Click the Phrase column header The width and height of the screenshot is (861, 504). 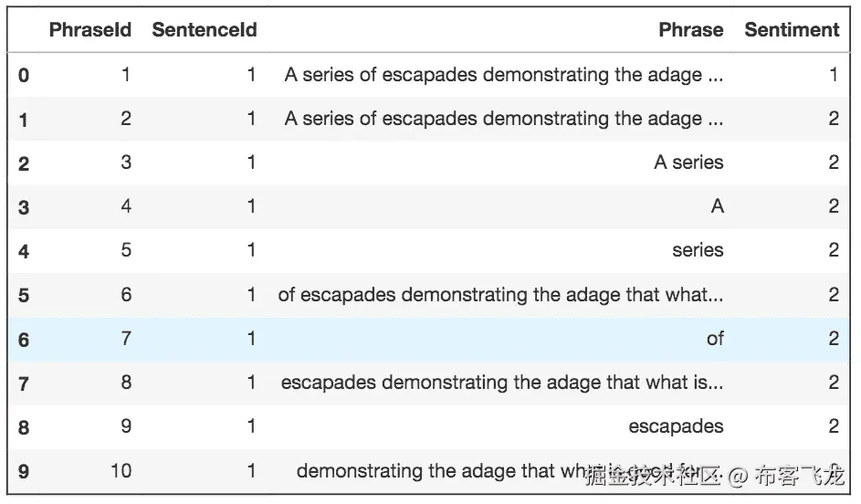click(690, 30)
